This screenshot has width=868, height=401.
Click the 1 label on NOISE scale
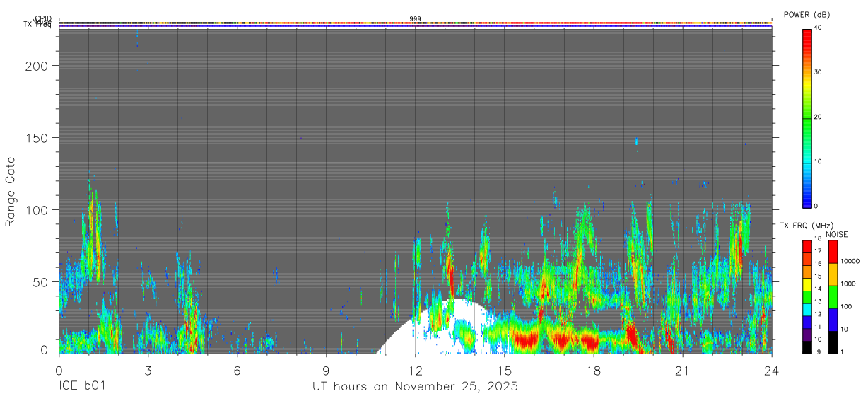(x=842, y=351)
